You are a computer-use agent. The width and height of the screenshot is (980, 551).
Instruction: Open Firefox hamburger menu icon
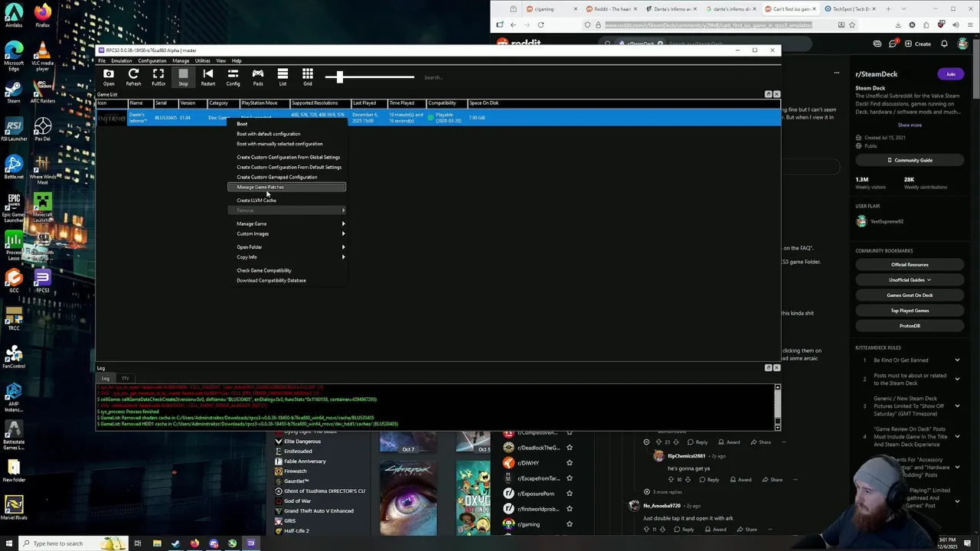coord(970,24)
